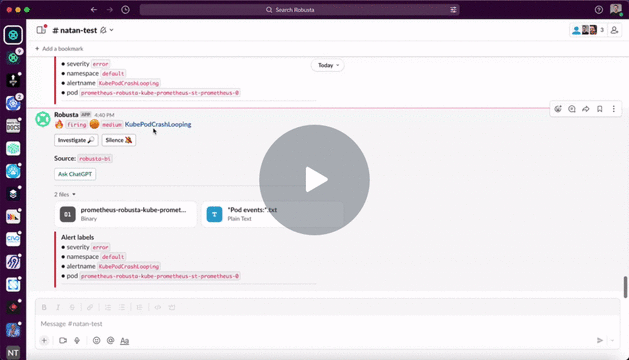Add a bookmark to channel

click(59, 49)
